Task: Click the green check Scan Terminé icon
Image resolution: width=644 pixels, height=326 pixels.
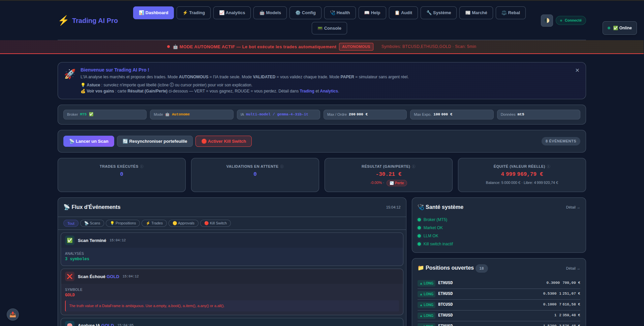Action: (70, 240)
